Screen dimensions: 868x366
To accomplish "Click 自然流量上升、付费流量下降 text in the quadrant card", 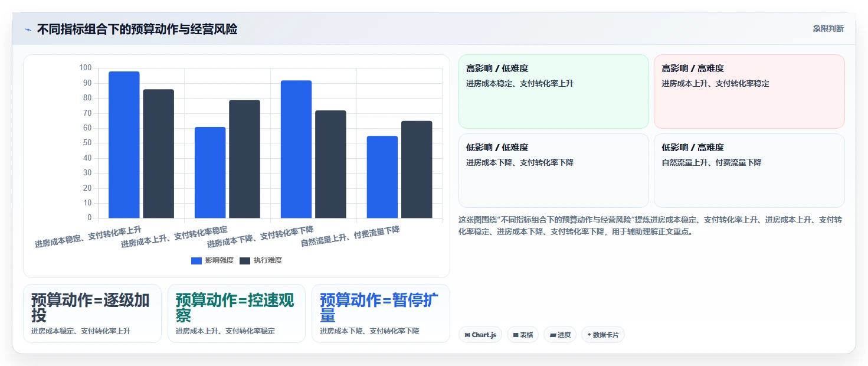I will point(711,162).
